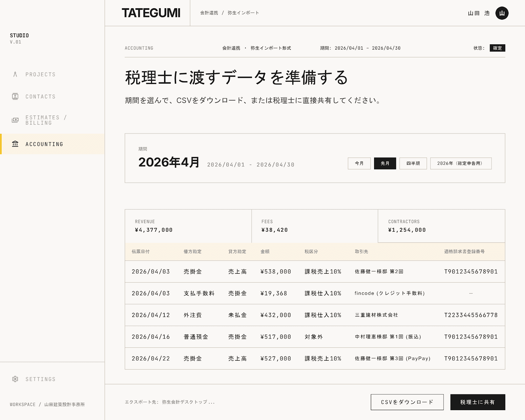This screenshot has width=525, height=420.
Task: Click the amount ¥517,000
Action: (276, 337)
